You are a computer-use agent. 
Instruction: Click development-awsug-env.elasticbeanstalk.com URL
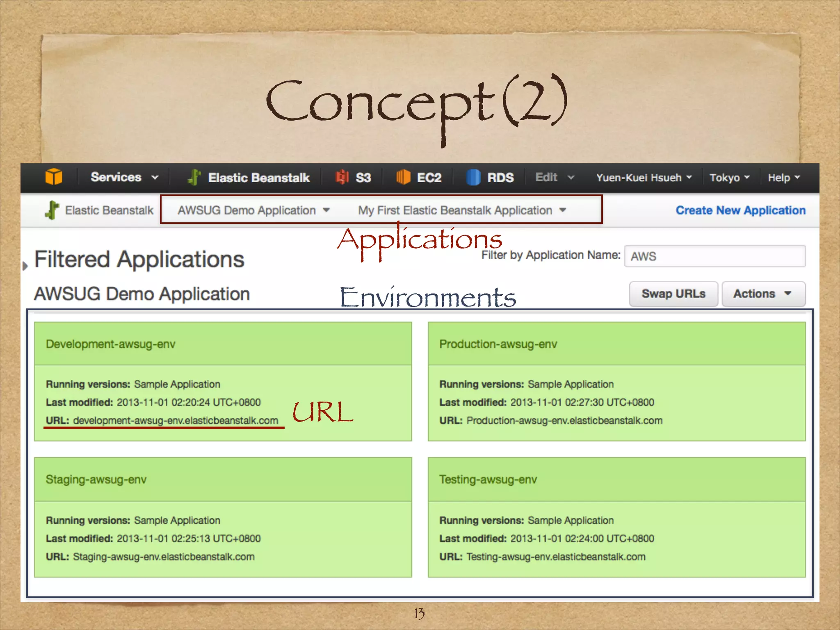pos(176,420)
